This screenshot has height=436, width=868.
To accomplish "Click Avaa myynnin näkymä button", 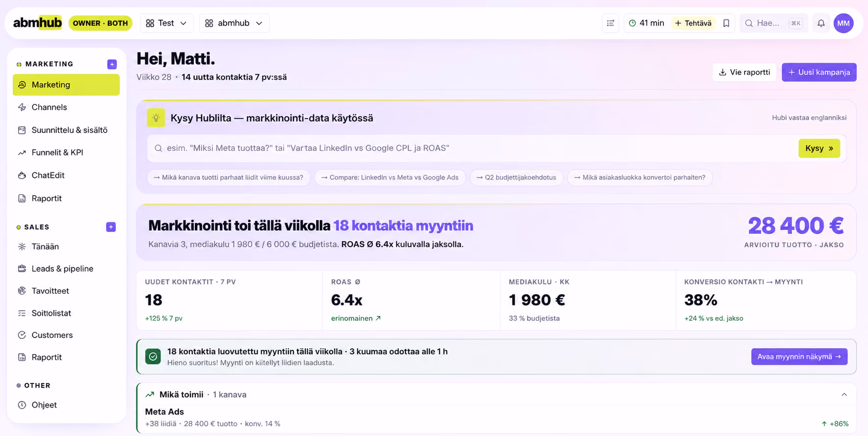I will pos(799,357).
